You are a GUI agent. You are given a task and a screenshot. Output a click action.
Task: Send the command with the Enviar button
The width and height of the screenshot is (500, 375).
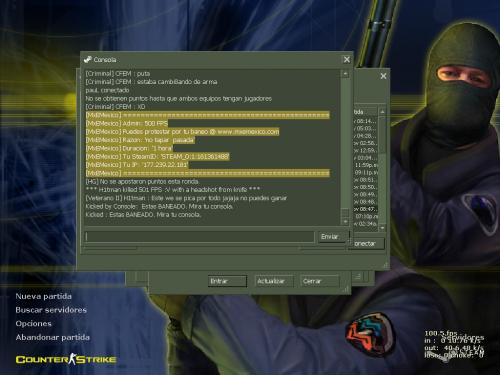(332, 236)
